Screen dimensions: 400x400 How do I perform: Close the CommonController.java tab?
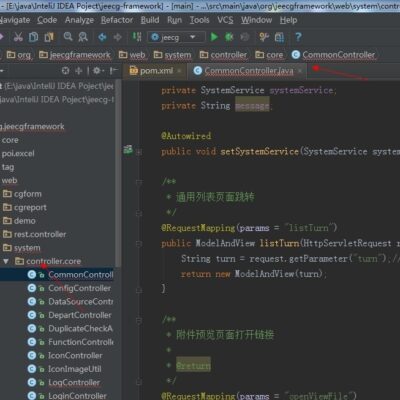coord(300,71)
